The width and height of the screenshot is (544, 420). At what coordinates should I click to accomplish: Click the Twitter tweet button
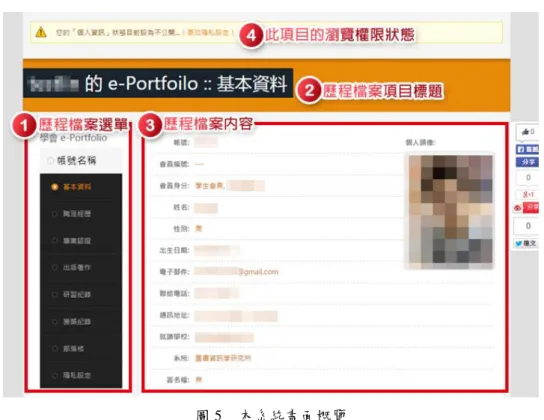coord(526,243)
